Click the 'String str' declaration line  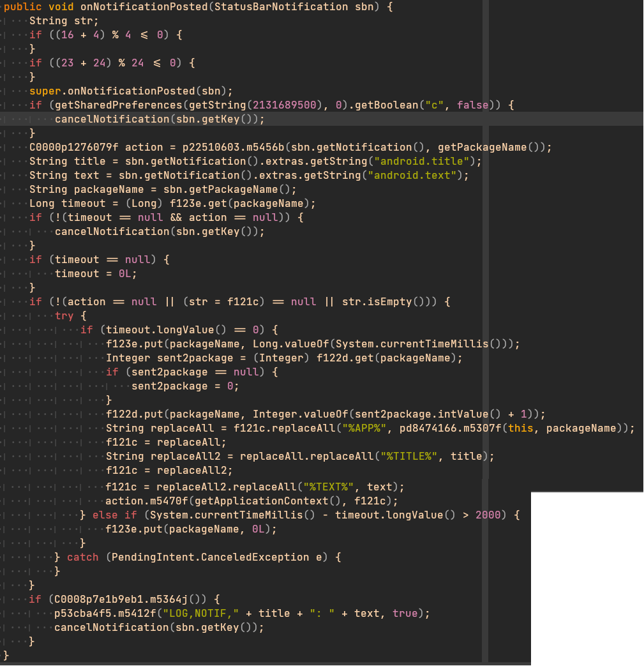[x=64, y=21]
